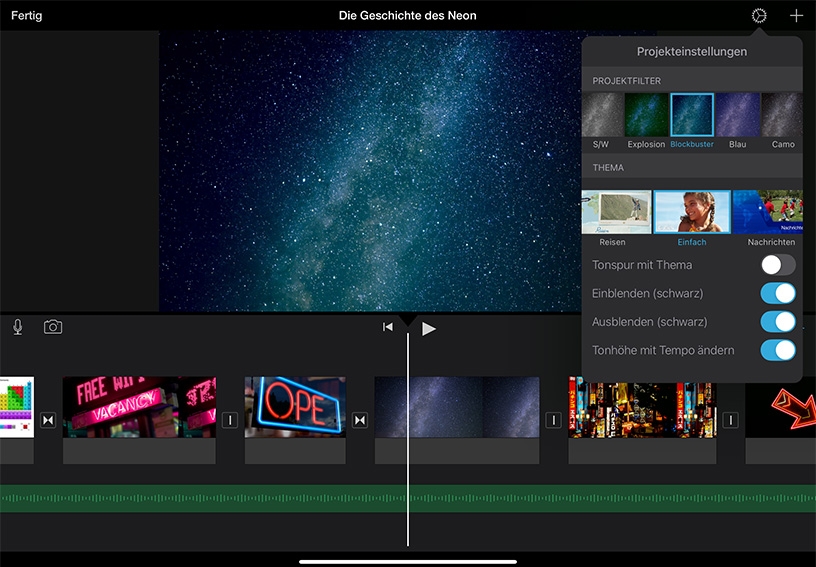Viewport: 816px width, 567px height.
Task: Enable Tonspur mit Thema switch
Action: (778, 265)
